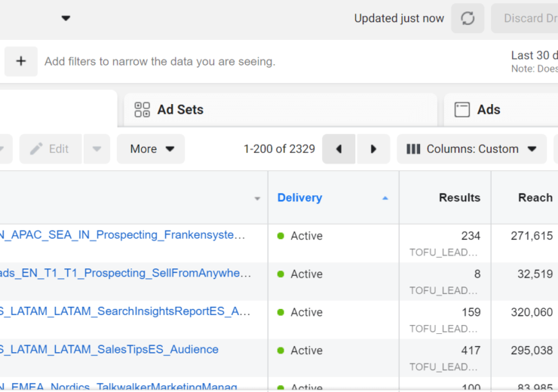
Task: Open the SearchInsightsReportES campaign link
Action: tap(124, 311)
